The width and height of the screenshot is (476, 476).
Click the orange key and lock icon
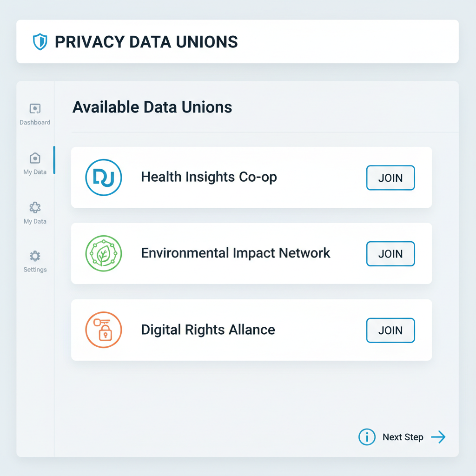coord(103,330)
